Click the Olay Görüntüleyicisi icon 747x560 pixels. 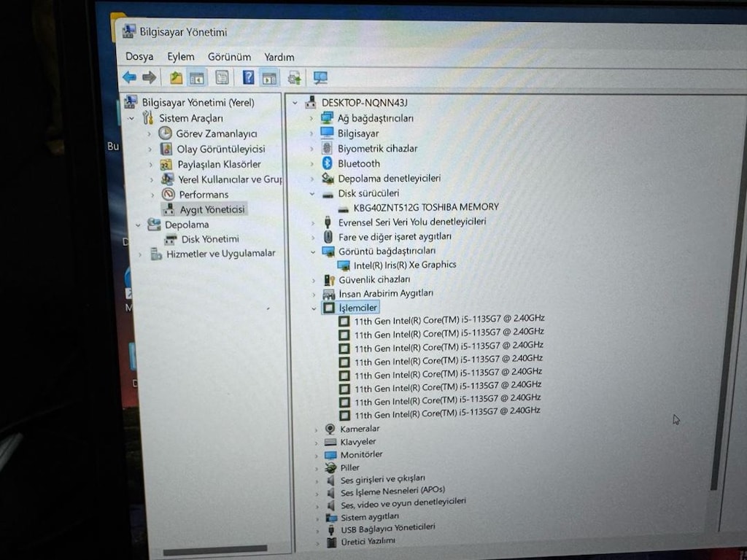click(x=166, y=149)
